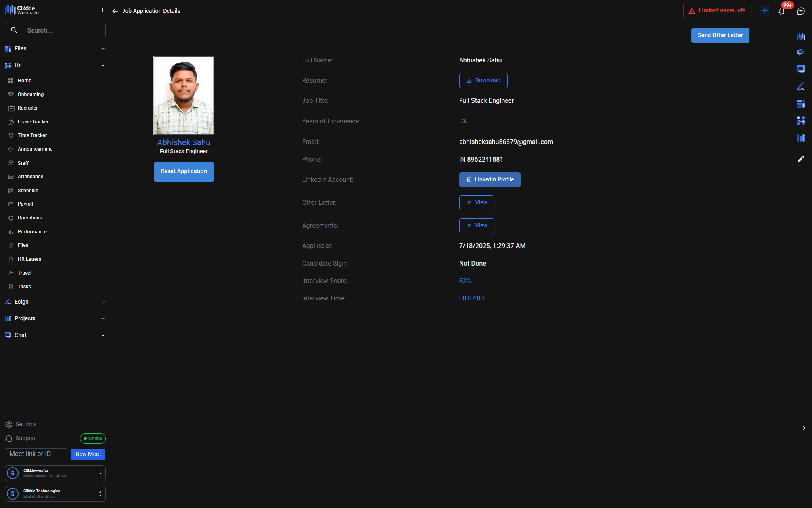
Task: Click the notifications bell icon
Action: click(x=781, y=11)
